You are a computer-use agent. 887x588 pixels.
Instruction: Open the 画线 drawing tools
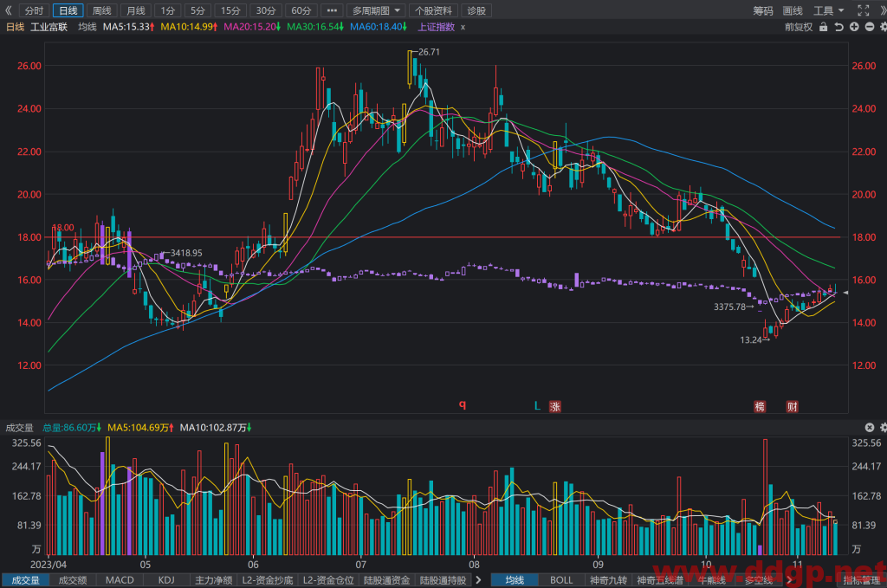(x=793, y=10)
